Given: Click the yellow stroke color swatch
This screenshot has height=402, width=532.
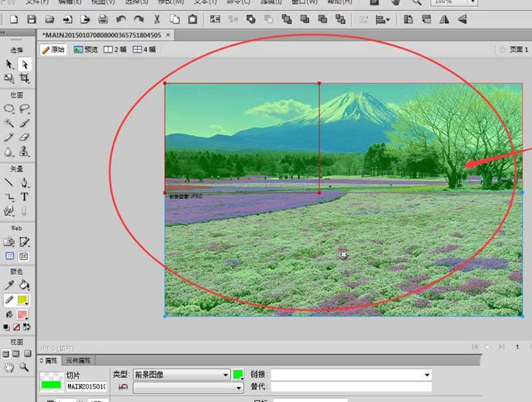Looking at the screenshot, I should [x=23, y=300].
